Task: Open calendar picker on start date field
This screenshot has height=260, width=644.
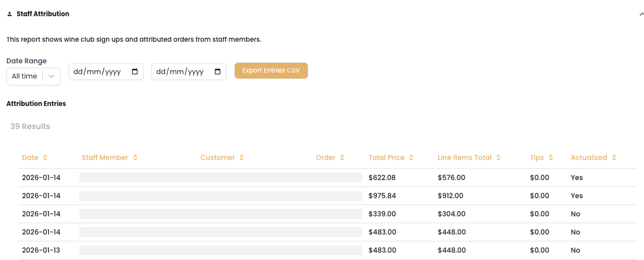Action: (x=135, y=72)
